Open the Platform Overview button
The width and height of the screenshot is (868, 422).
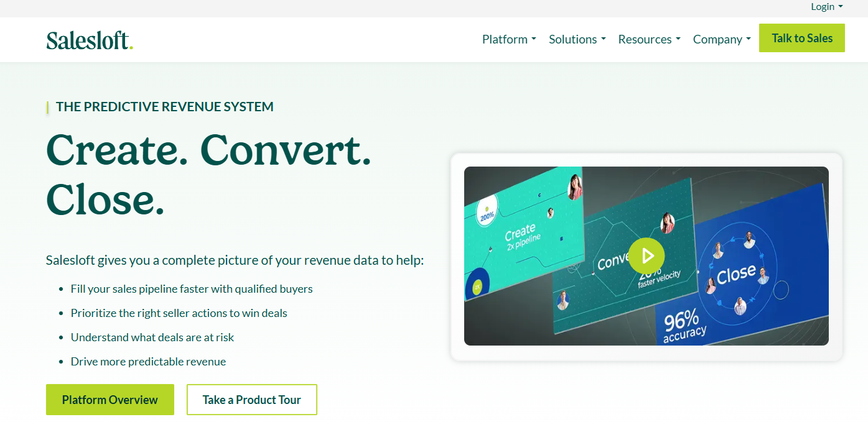coord(110,400)
